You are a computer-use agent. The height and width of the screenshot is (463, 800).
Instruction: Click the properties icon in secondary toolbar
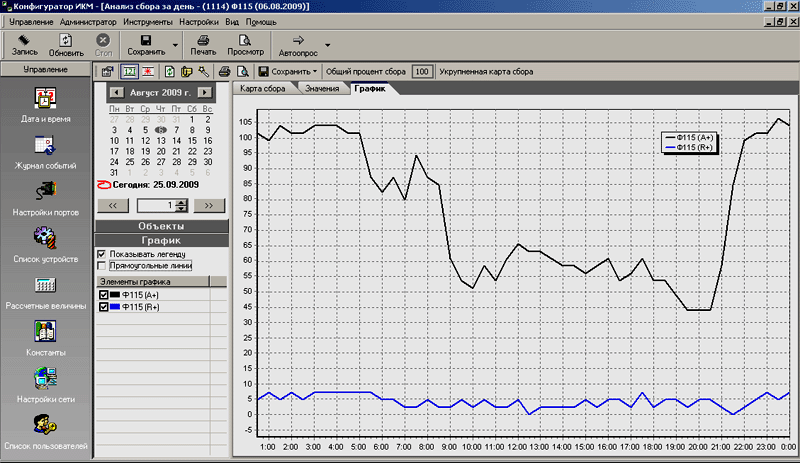pos(107,72)
